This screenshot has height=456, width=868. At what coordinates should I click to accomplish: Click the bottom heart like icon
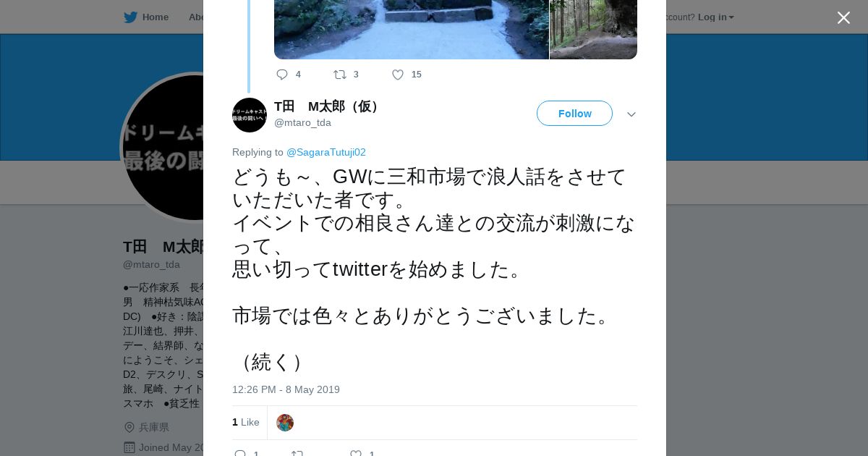356,454
